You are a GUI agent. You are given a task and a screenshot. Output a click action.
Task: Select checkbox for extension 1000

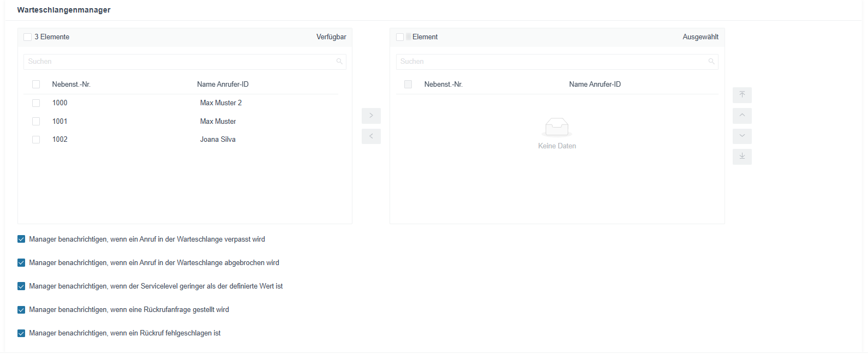(x=36, y=103)
